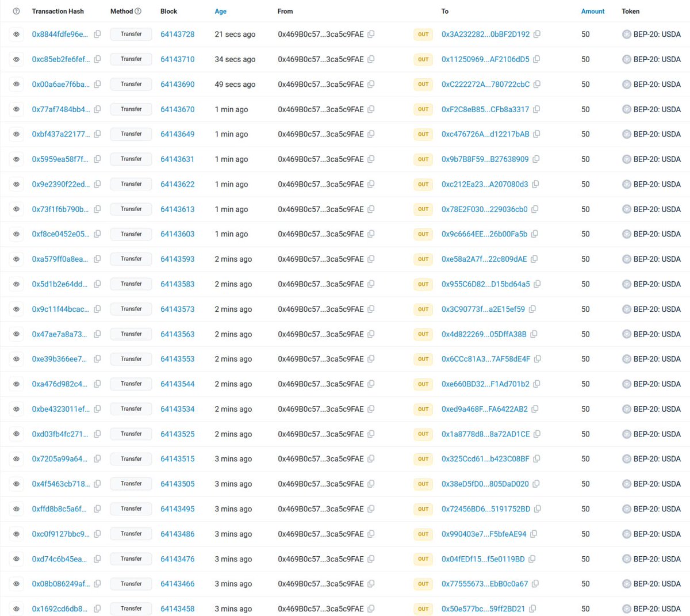Click From address in block 64143613 row

[321, 209]
